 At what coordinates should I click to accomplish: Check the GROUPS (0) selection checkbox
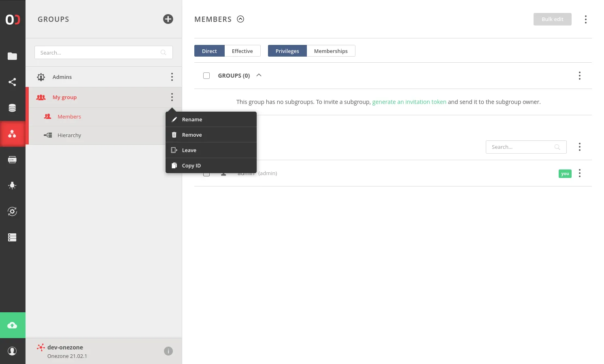coord(206,76)
